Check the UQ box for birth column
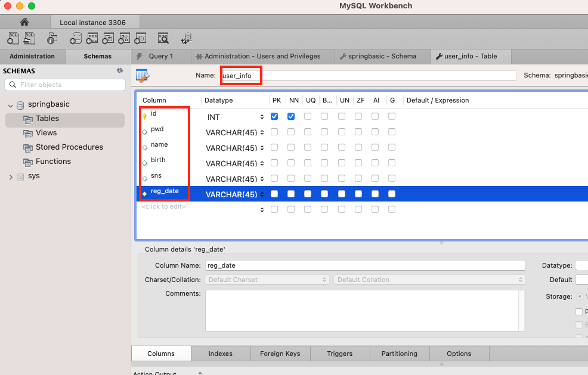This screenshot has width=588, height=375. pyautogui.click(x=308, y=163)
